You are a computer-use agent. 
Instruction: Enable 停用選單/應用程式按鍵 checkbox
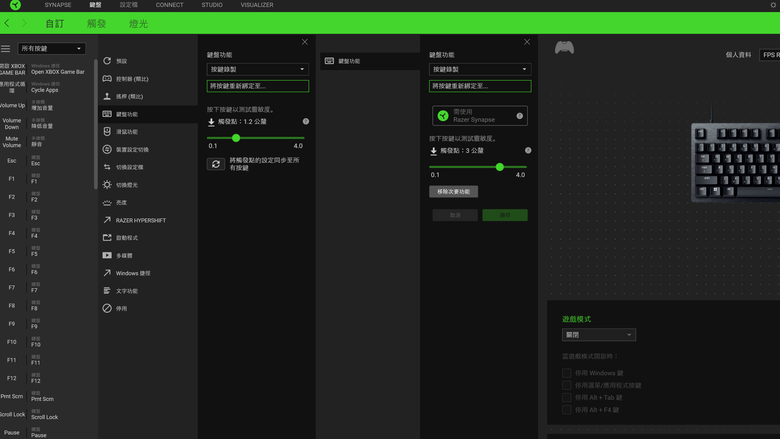pyautogui.click(x=567, y=385)
